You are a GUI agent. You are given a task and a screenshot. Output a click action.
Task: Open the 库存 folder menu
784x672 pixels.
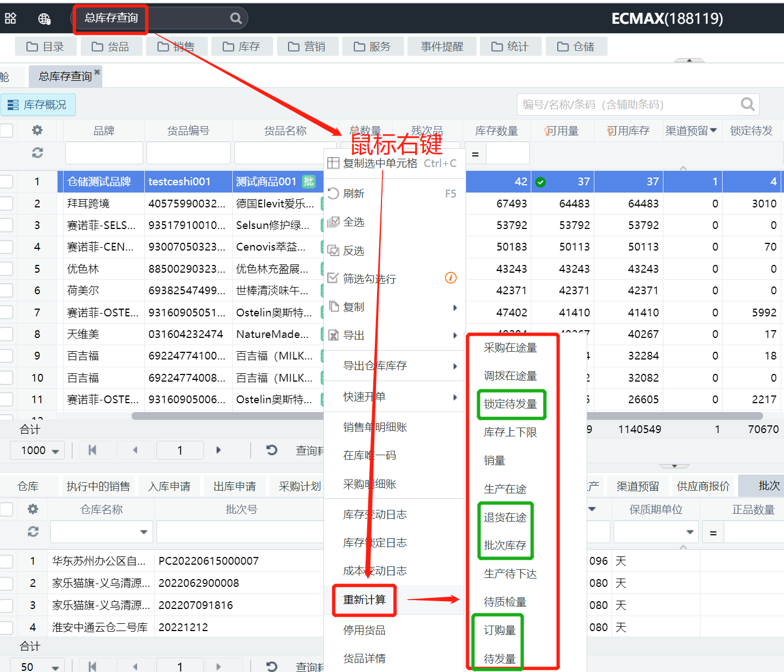(x=242, y=46)
